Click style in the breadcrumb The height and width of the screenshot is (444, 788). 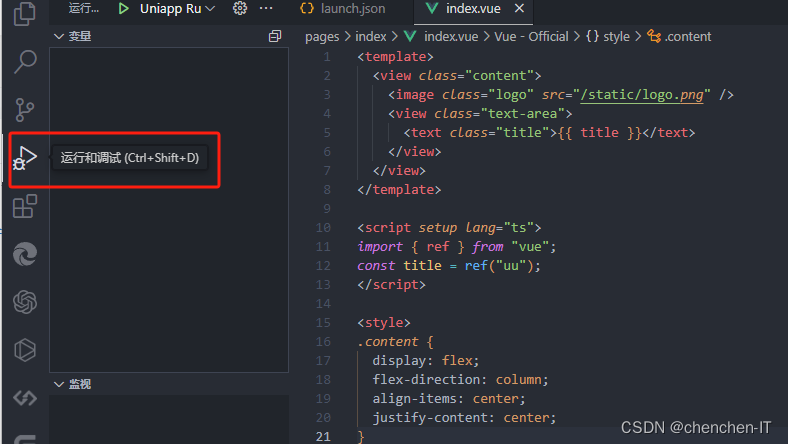click(616, 37)
